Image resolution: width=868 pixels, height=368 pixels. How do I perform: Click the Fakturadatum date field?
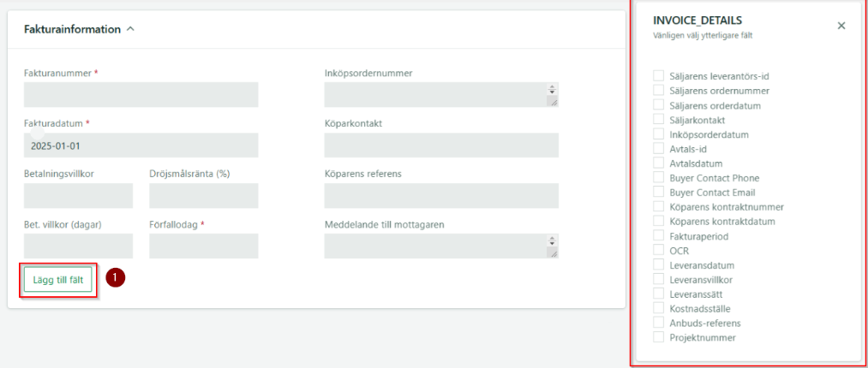point(141,145)
